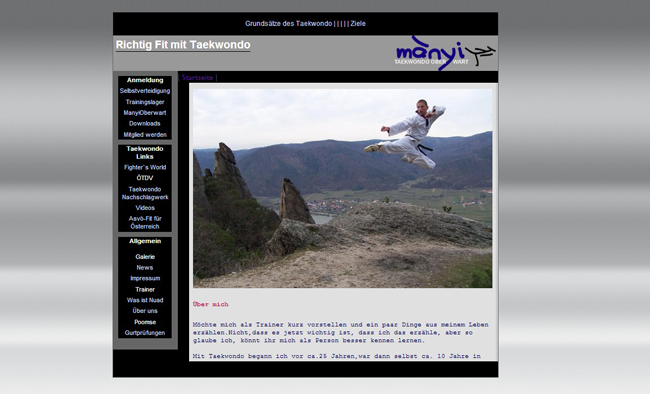The image size is (650, 394).
Task: Visit the Fighter's World link
Action: pos(145,168)
